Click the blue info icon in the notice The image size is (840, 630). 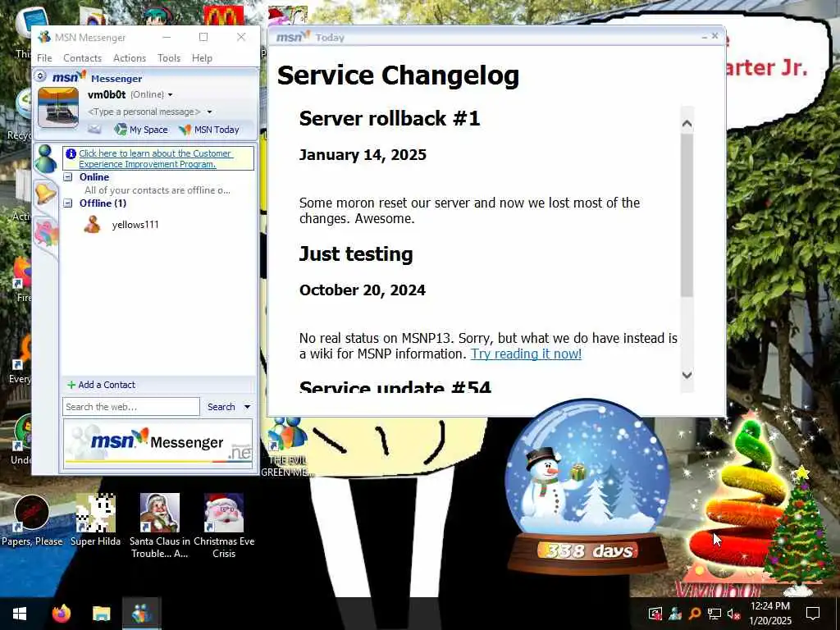pyautogui.click(x=71, y=153)
